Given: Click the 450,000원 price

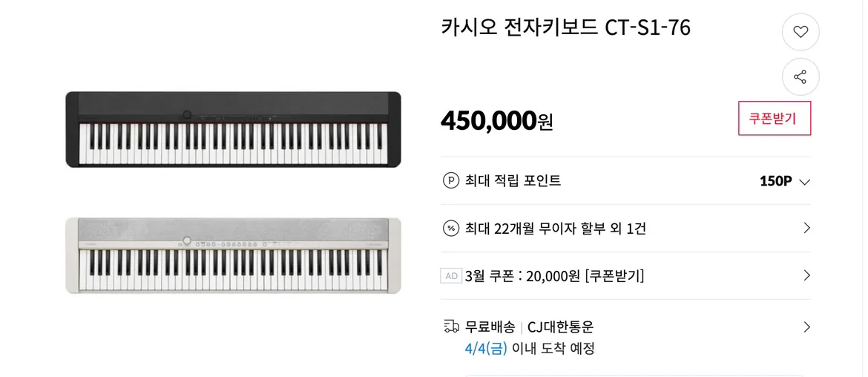Looking at the screenshot, I should pos(496,120).
